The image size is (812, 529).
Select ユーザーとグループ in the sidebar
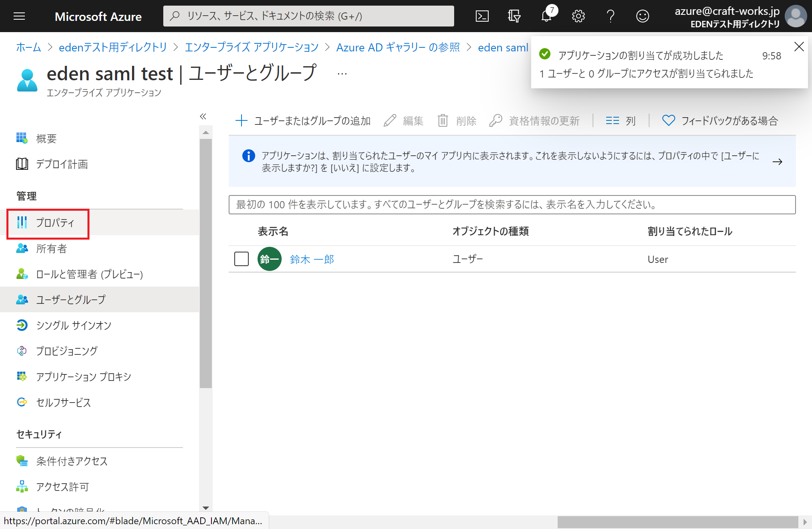tap(99, 299)
